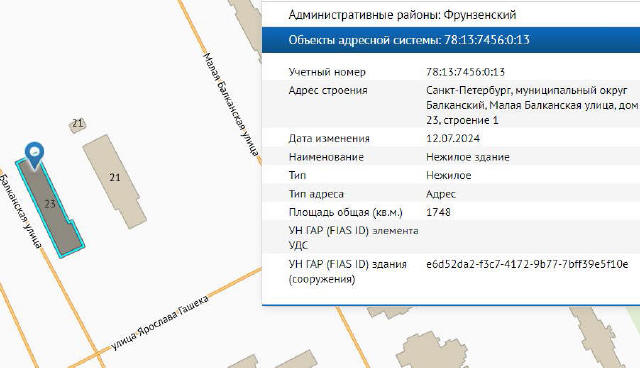Image resolution: width=640 pixels, height=368 pixels.
Task: Click the Адрес строения address text
Action: point(532,105)
